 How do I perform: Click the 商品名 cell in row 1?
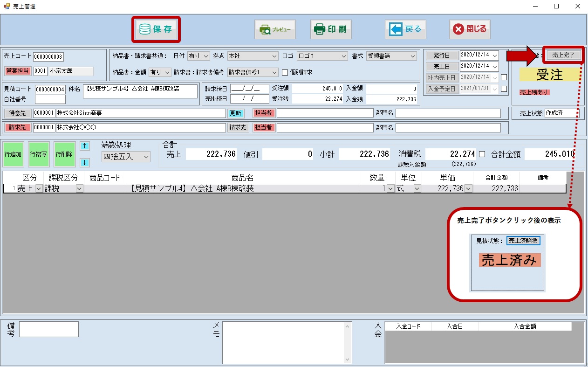242,188
